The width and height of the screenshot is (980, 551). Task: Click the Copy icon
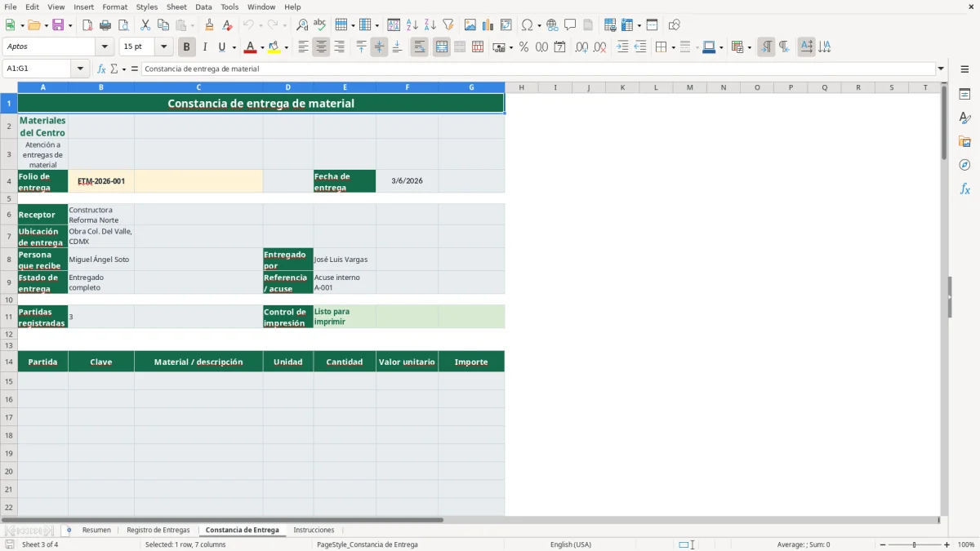coord(163,25)
